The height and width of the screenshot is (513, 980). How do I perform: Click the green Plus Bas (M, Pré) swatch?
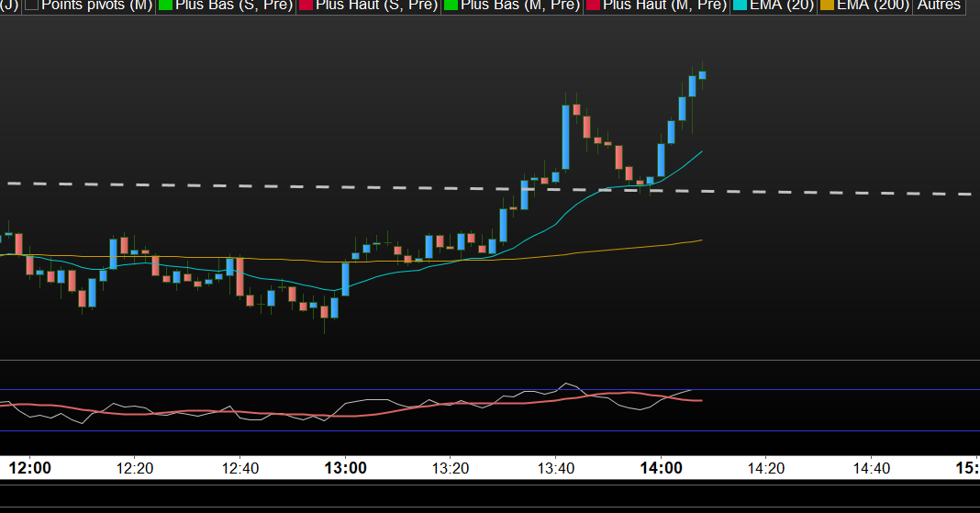click(x=451, y=5)
